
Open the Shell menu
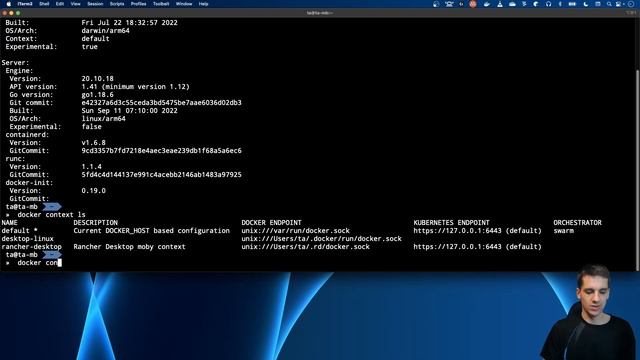44,4
